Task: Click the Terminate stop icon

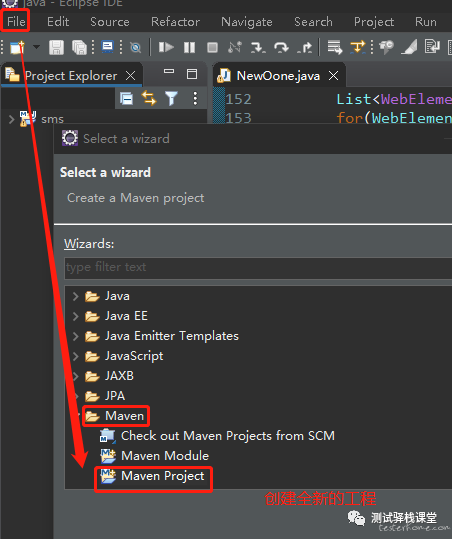Action: click(212, 47)
